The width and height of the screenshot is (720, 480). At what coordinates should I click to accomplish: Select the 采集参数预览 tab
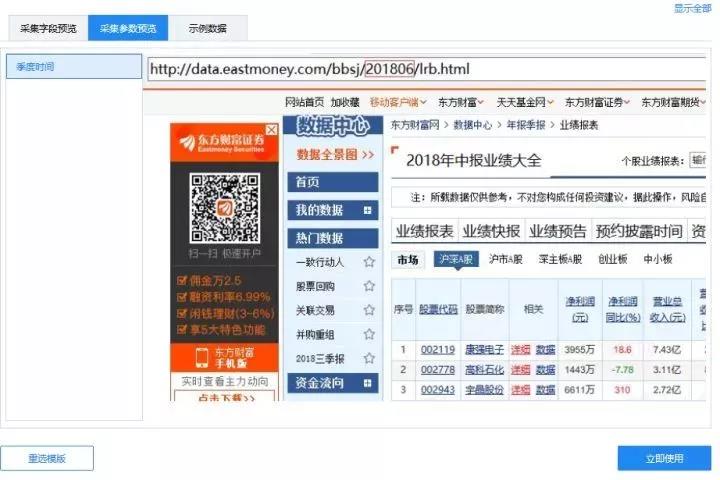coord(128,28)
